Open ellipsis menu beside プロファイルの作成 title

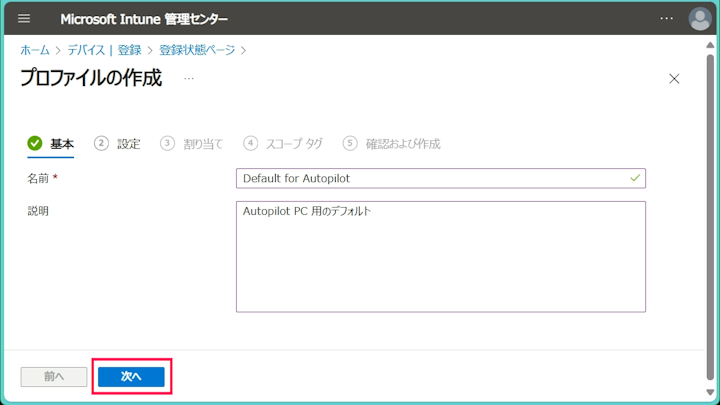(189, 79)
